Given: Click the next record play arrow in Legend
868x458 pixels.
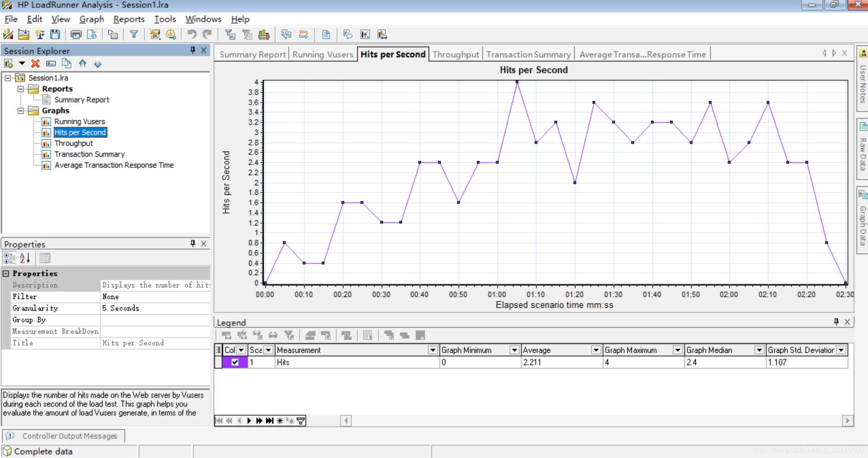Looking at the screenshot, I should [249, 421].
